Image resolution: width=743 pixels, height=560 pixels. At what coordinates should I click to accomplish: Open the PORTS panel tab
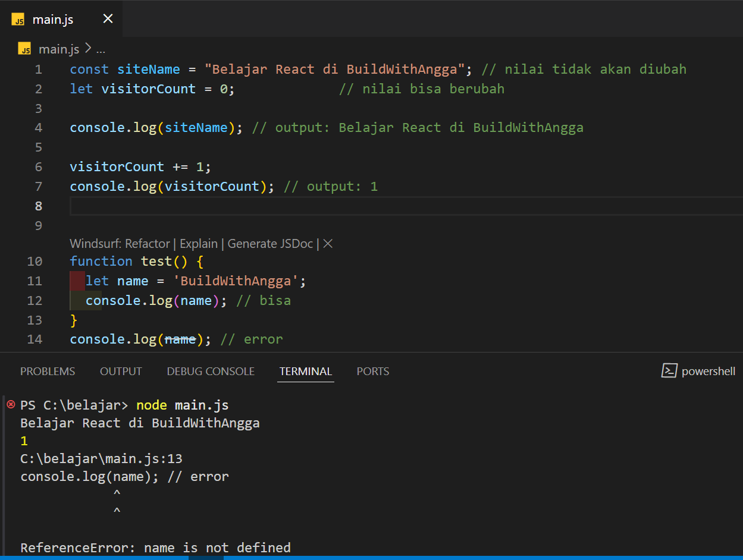(373, 371)
